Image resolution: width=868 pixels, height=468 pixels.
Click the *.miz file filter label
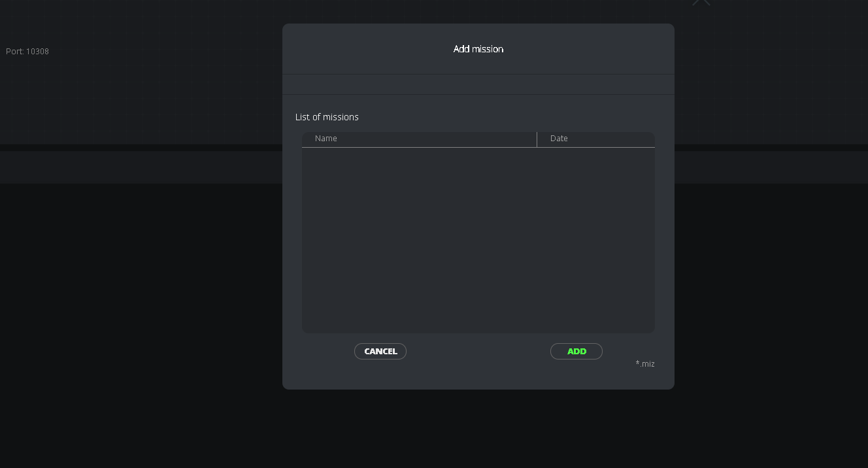tap(645, 364)
